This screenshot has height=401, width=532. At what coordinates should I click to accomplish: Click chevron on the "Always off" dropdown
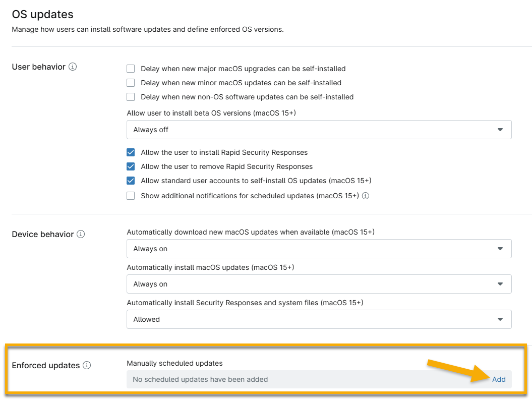click(500, 130)
